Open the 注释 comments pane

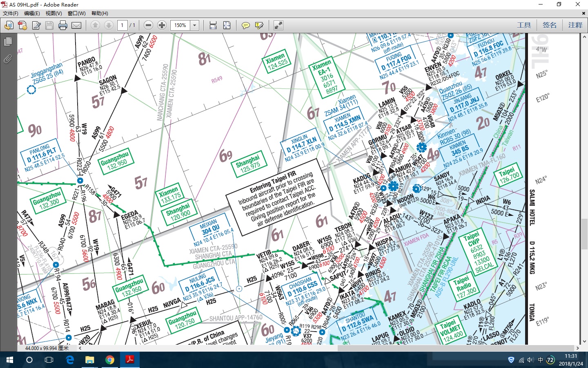point(575,25)
